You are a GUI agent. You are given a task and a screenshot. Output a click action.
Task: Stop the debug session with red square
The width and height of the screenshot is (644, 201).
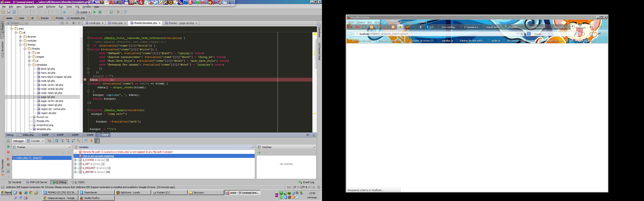(8, 152)
